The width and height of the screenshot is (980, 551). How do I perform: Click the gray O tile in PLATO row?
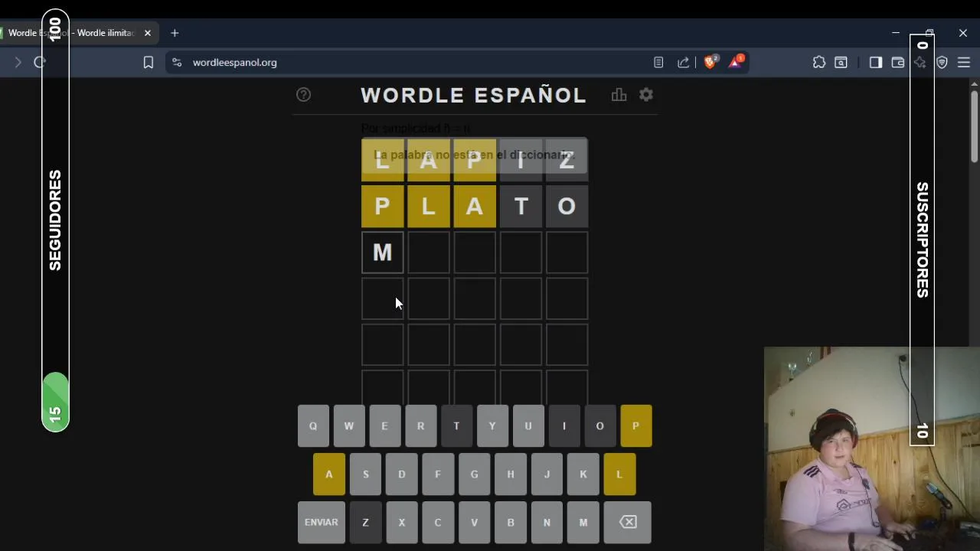click(567, 207)
